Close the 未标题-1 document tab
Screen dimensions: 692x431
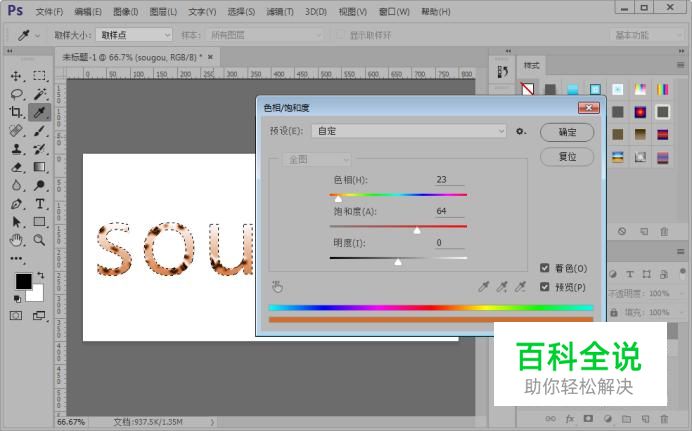(211, 57)
